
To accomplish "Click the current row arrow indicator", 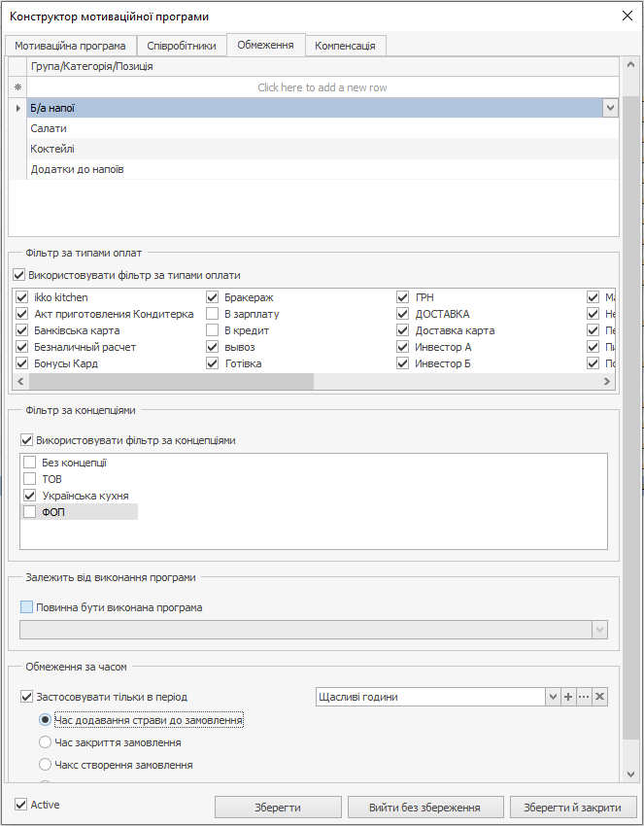I will pyautogui.click(x=17, y=108).
